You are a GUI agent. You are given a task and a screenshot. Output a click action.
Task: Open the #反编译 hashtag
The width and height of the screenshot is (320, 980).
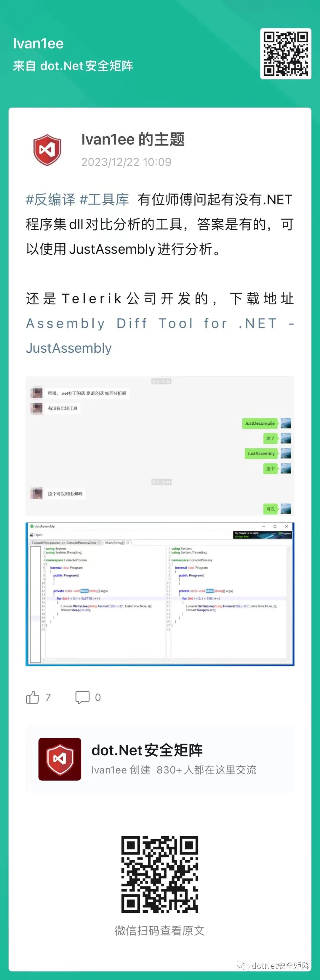[x=51, y=199]
